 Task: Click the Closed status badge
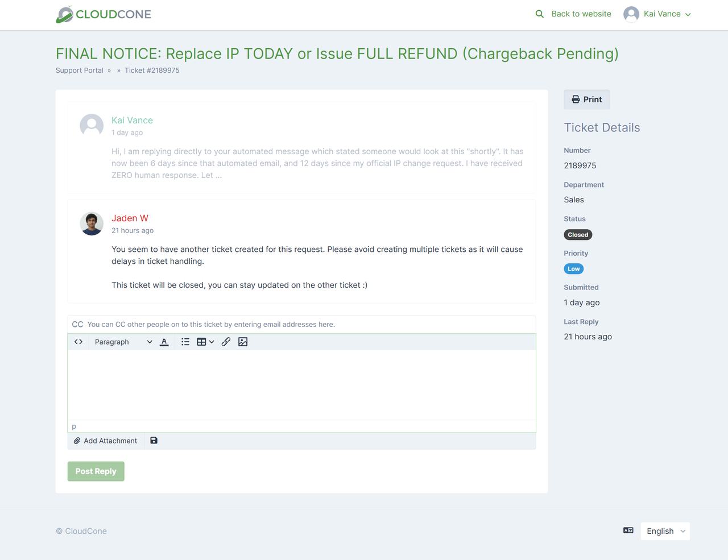tap(578, 235)
